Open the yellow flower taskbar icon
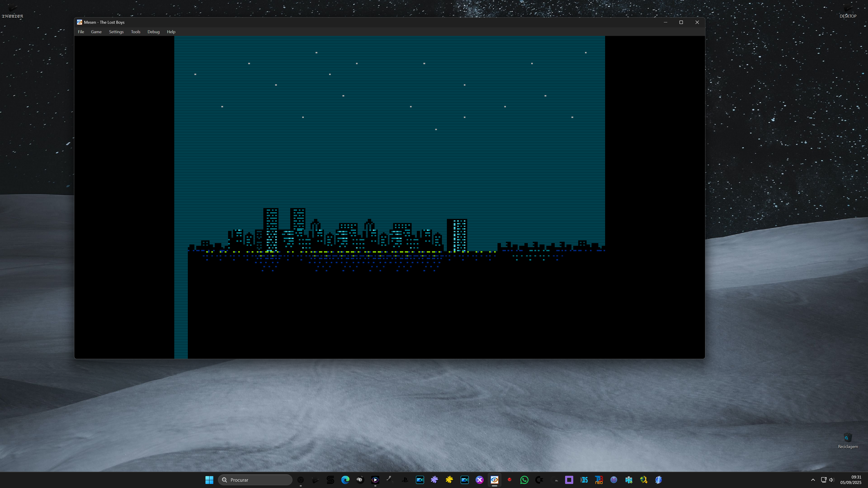Viewport: 868px width, 488px height. [x=450, y=480]
